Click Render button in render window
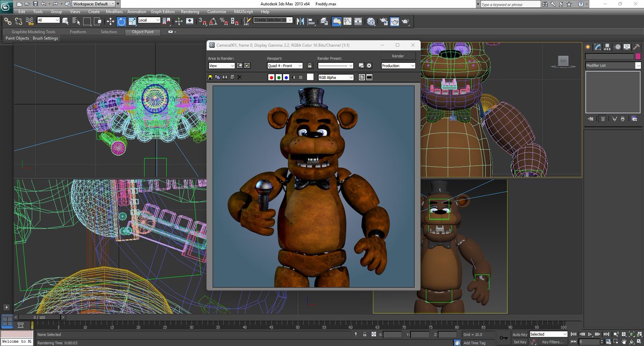Screen dimensions: 644x346 (x=398, y=56)
